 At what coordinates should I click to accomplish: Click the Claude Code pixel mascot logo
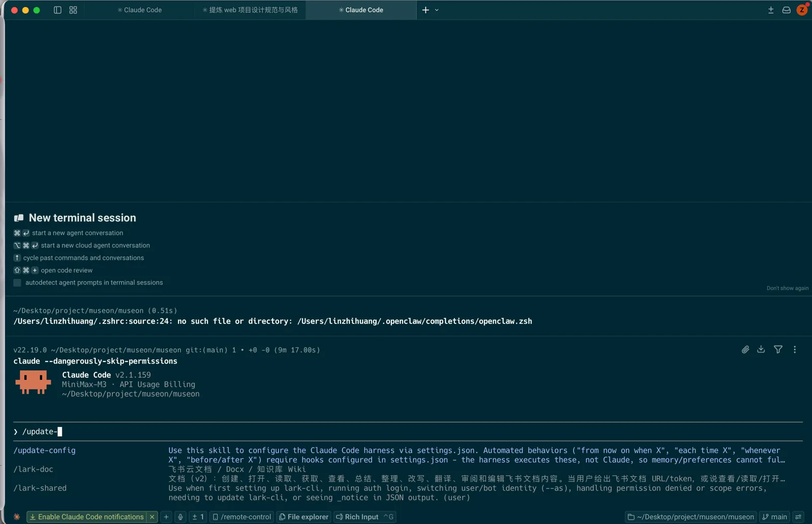(x=33, y=382)
